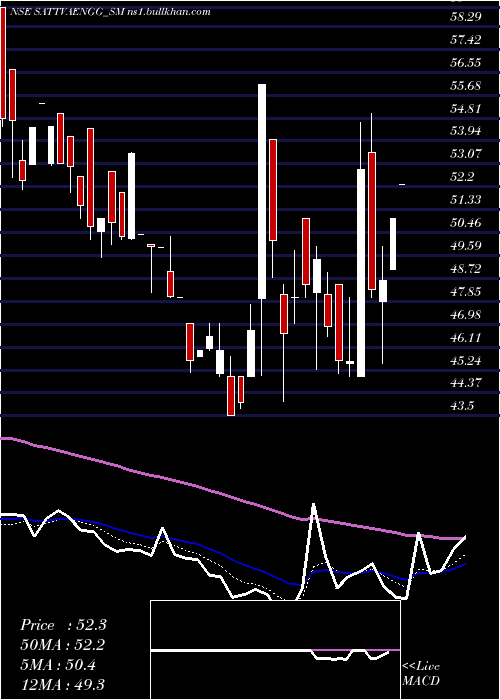Click the Price : 52.3 readout
The height and width of the screenshot is (700, 500).
click(63, 625)
